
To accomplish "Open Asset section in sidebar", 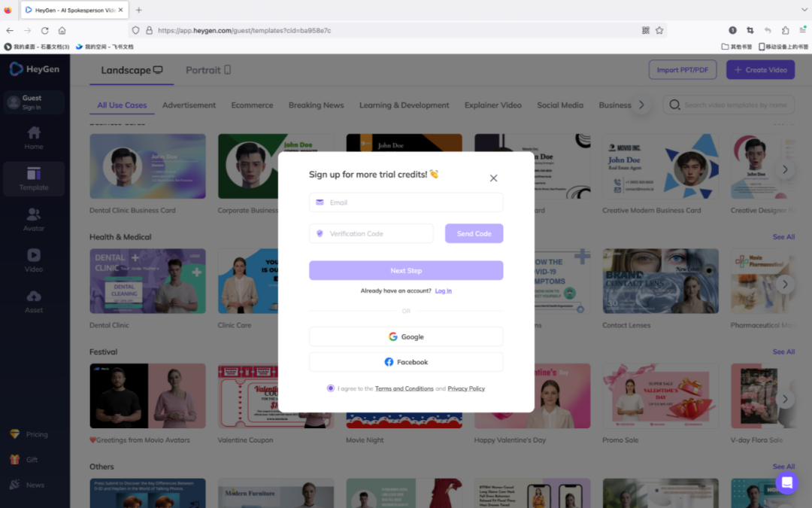I will pyautogui.click(x=34, y=302).
